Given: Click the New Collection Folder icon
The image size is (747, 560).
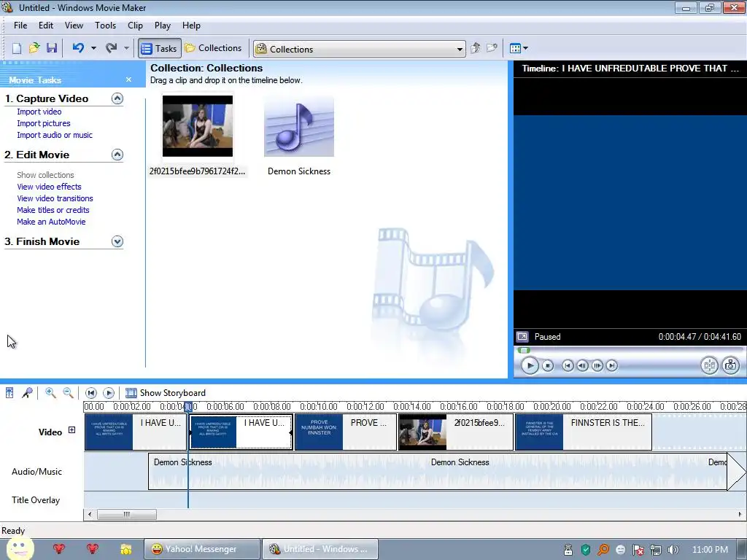Looking at the screenshot, I should (492, 48).
